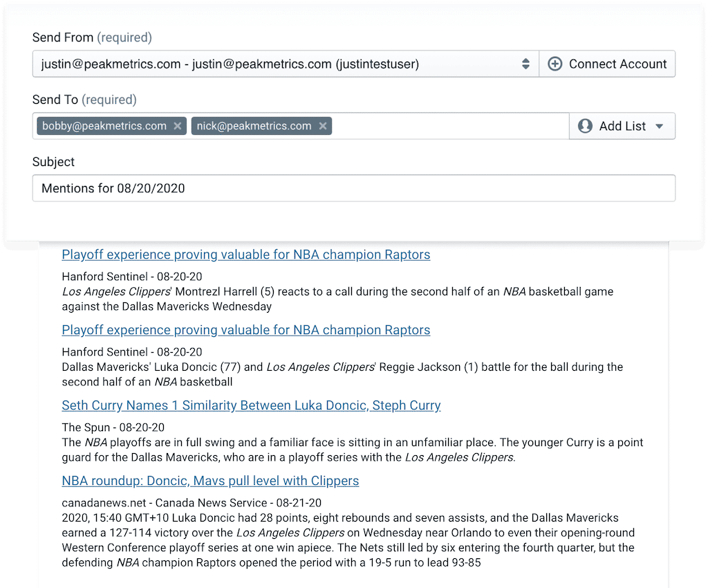708x588 pixels.
Task: Click the Send From up-down arrows
Action: click(x=525, y=64)
